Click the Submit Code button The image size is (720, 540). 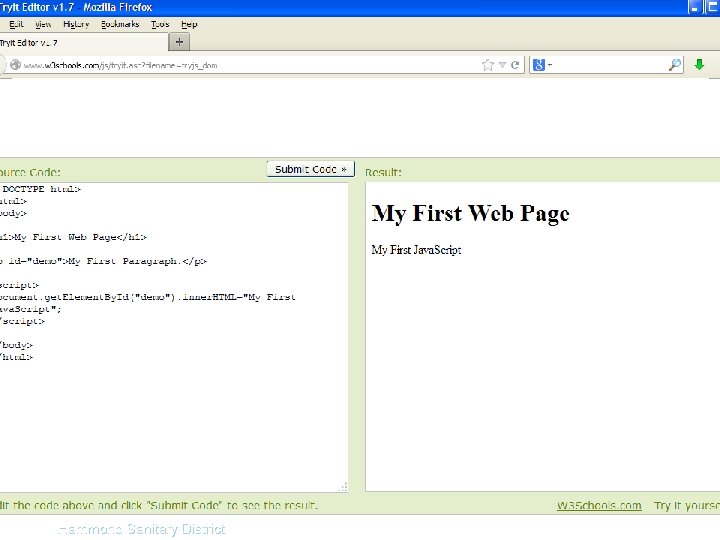pos(310,169)
